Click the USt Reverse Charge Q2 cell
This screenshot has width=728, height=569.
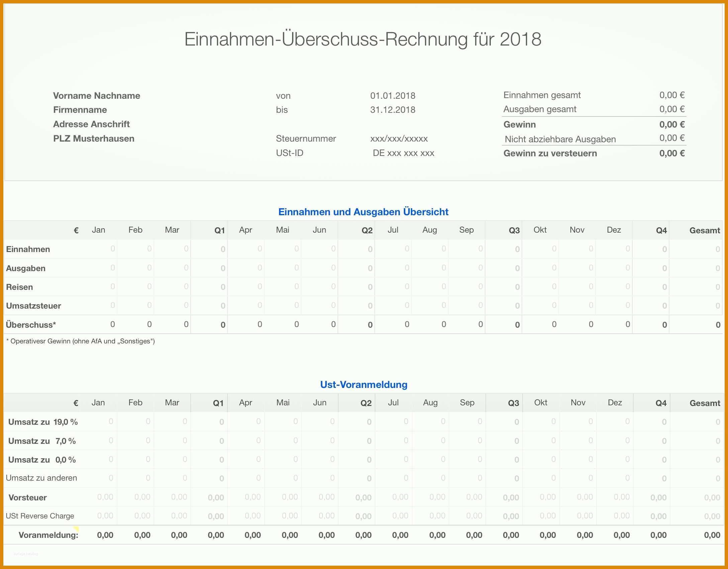coord(357,516)
